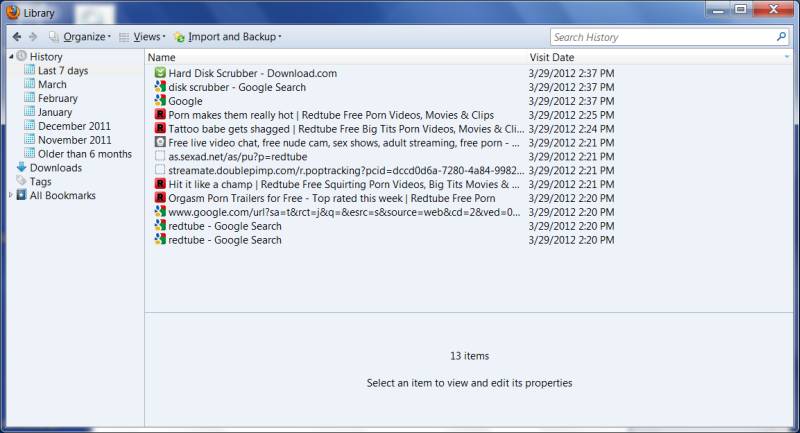Select All Bookmarks in the sidebar
Viewport: 800px width, 433px height.
[x=62, y=195]
